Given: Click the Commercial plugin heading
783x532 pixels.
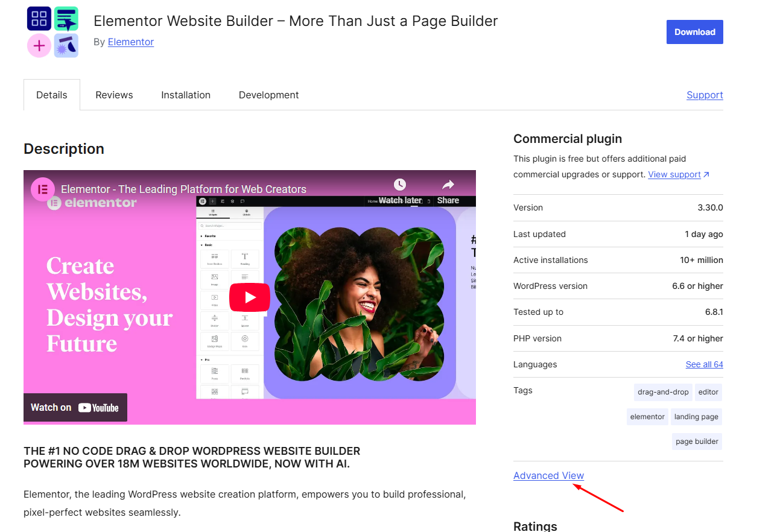Looking at the screenshot, I should (x=568, y=139).
